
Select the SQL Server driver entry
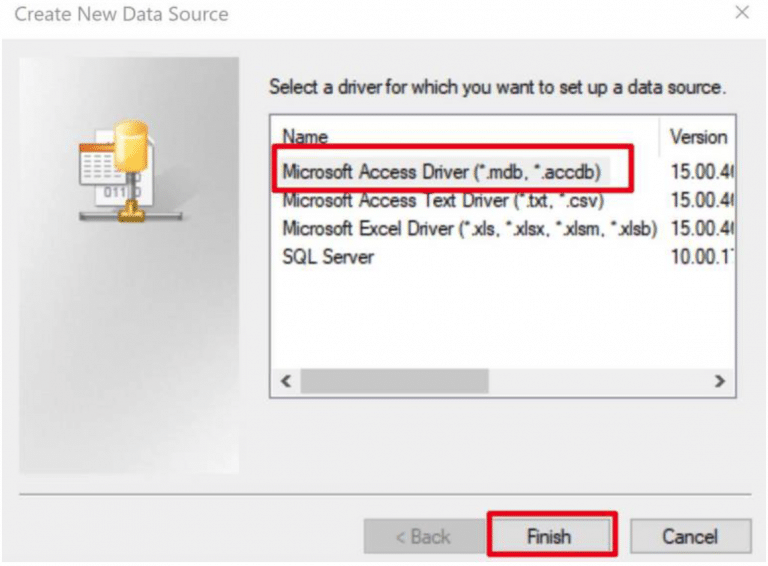pos(328,257)
